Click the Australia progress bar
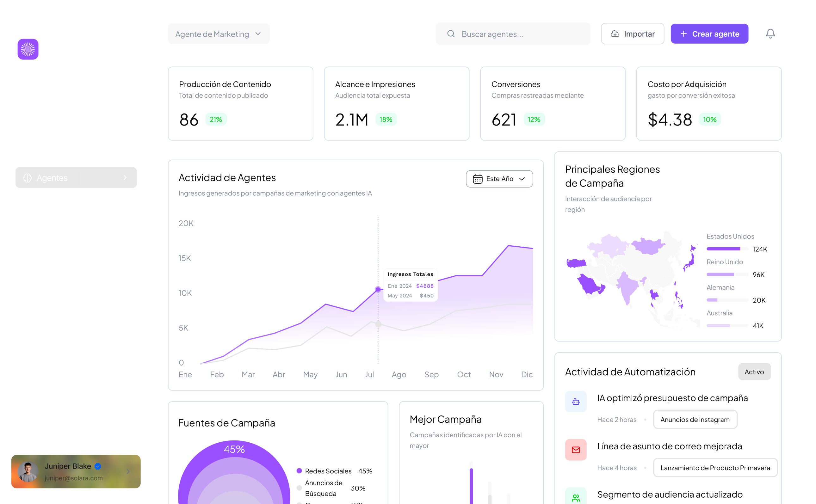This screenshot has width=816, height=504. tap(727, 326)
